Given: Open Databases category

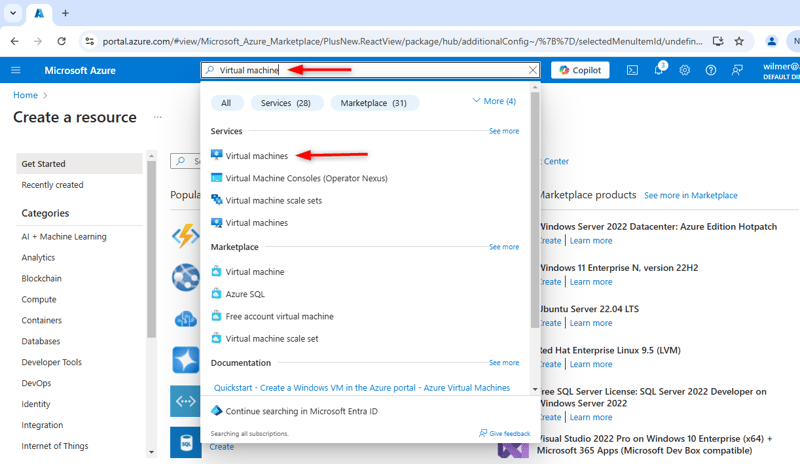Looking at the screenshot, I should click(x=40, y=341).
